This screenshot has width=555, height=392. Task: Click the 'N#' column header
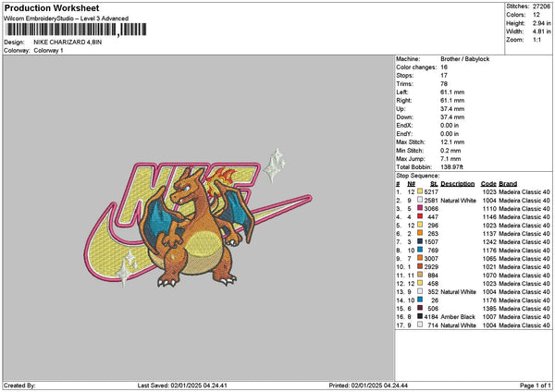(x=411, y=184)
